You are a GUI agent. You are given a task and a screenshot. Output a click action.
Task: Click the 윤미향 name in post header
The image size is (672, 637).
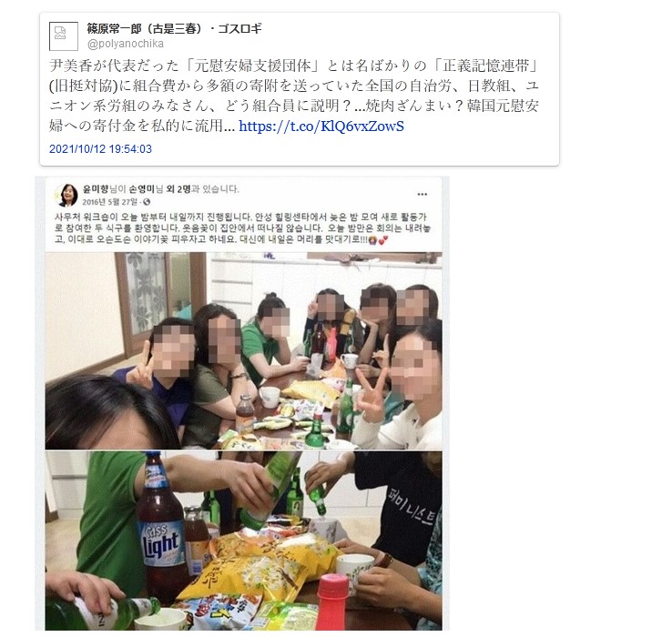tap(96, 189)
